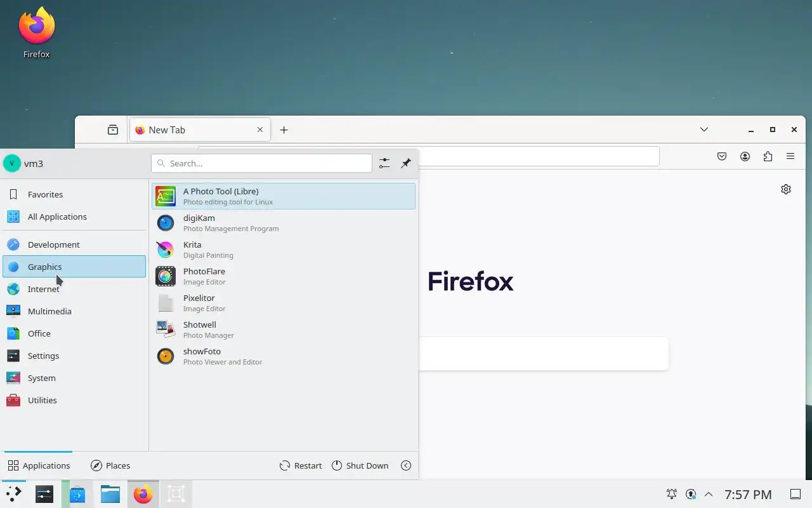This screenshot has height=508, width=812.
Task: Open the new tab personalize gear icon
Action: pyautogui.click(x=786, y=189)
